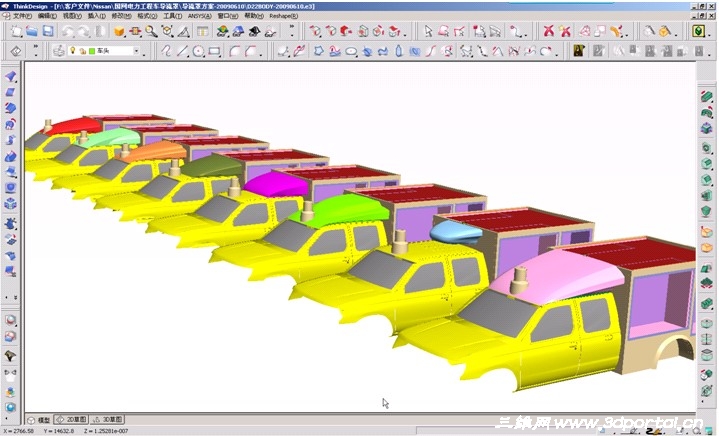The width and height of the screenshot is (719, 436).
Task: Open the Reshape(R) menu
Action: coord(283,16)
